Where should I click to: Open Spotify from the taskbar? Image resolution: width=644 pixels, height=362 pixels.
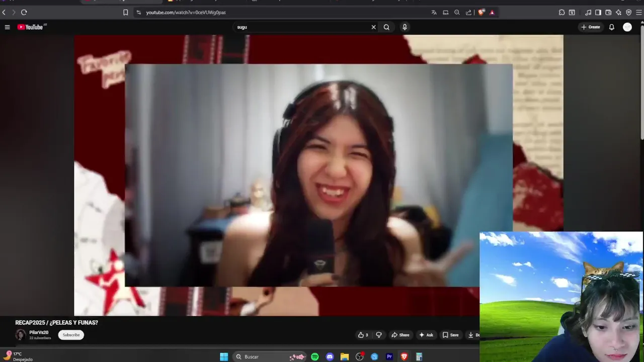pos(315,356)
